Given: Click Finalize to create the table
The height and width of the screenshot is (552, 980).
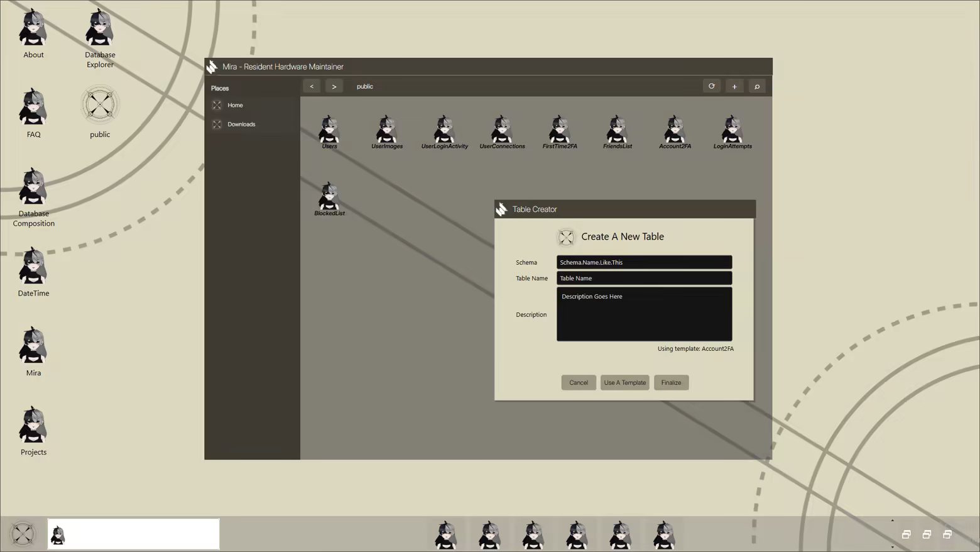Looking at the screenshot, I should click(671, 382).
